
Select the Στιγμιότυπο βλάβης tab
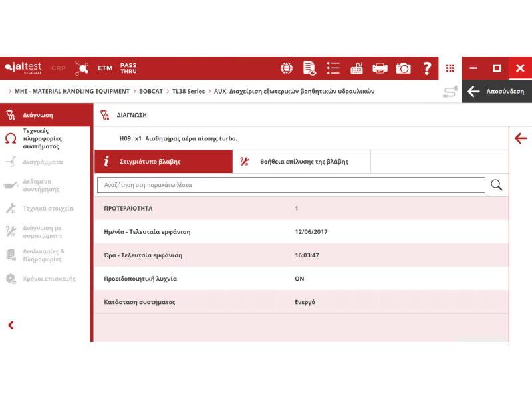[x=164, y=162]
